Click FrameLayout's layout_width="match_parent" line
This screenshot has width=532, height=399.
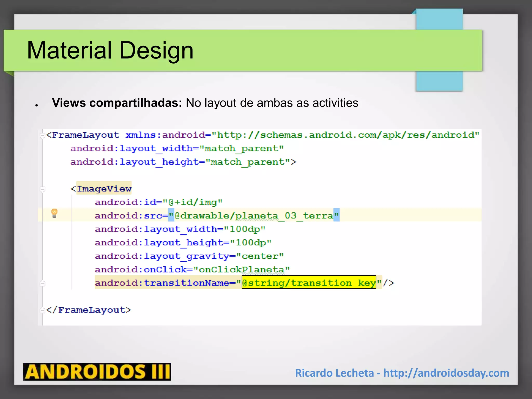177,149
